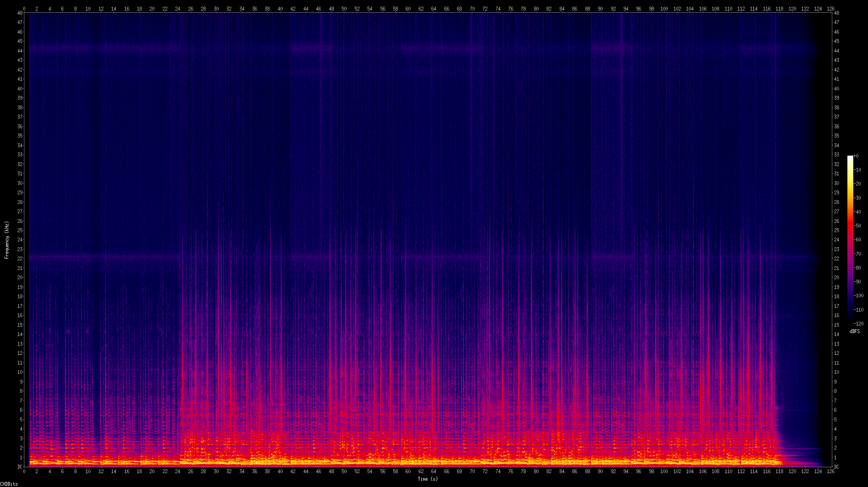The height and width of the screenshot is (487, 868).
Task: Click the DC label on right axis
Action: tap(836, 467)
